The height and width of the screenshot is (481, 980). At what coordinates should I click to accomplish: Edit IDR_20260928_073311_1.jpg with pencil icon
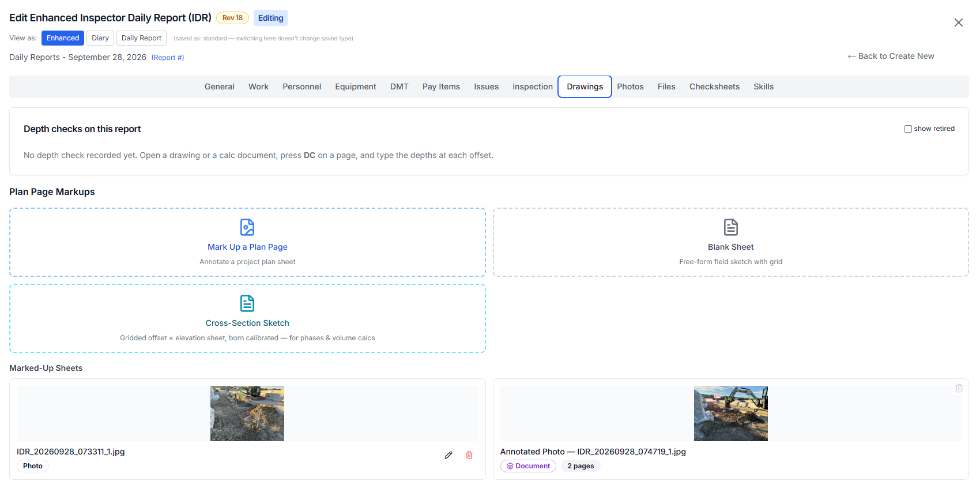[x=448, y=455]
